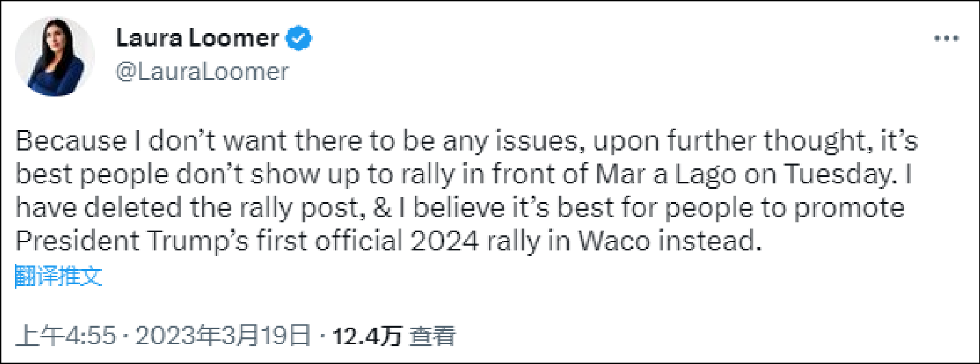Click the display name Laura Loomer
The height and width of the screenshot is (364, 980).
point(198,39)
